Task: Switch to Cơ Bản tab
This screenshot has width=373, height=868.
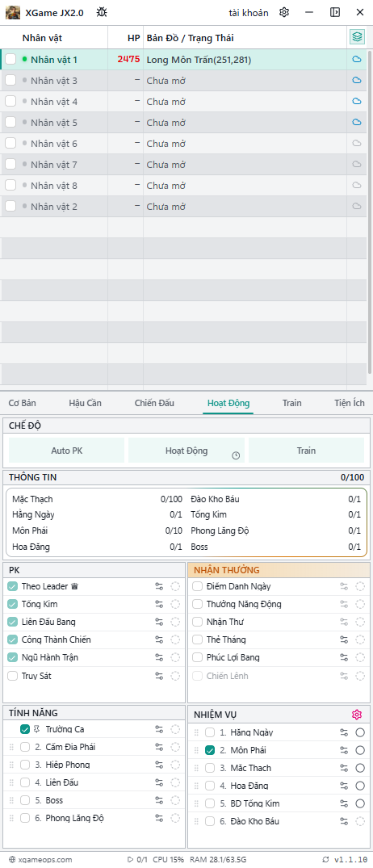Action: pos(22,403)
